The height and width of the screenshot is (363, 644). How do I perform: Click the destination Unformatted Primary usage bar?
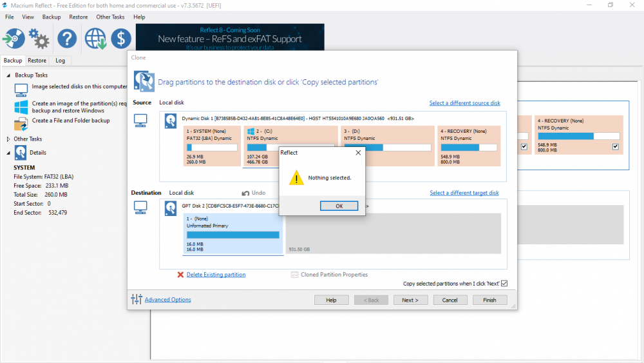pos(233,235)
